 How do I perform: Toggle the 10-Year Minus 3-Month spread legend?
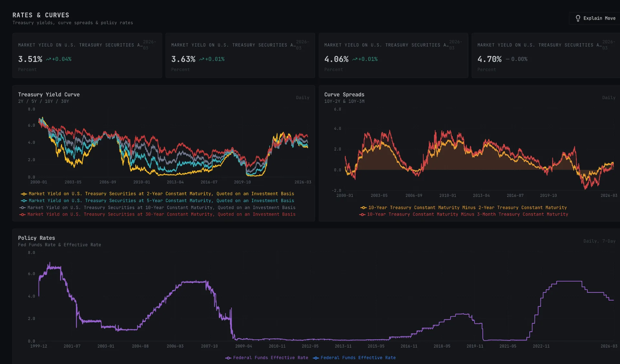tap(464, 214)
